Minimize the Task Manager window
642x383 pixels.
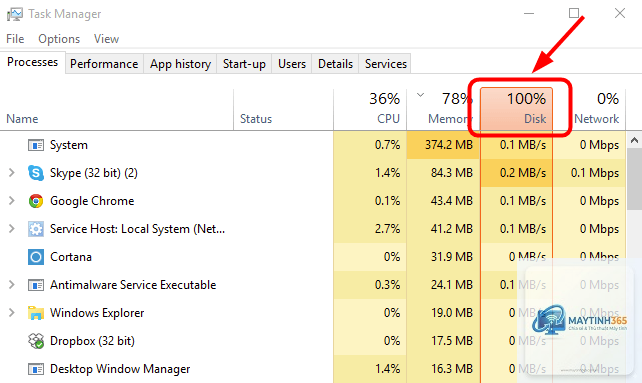(x=529, y=14)
